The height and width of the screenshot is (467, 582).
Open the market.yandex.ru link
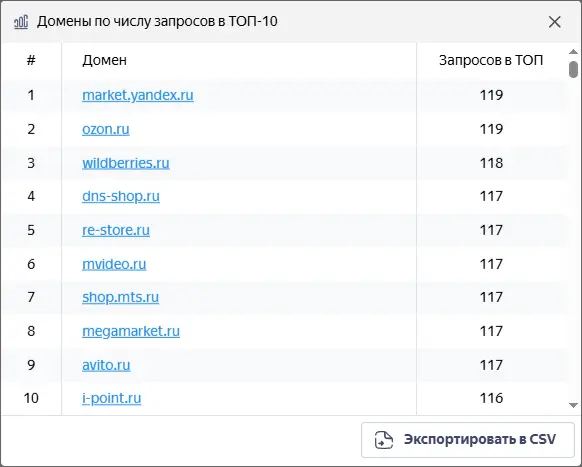coord(138,95)
